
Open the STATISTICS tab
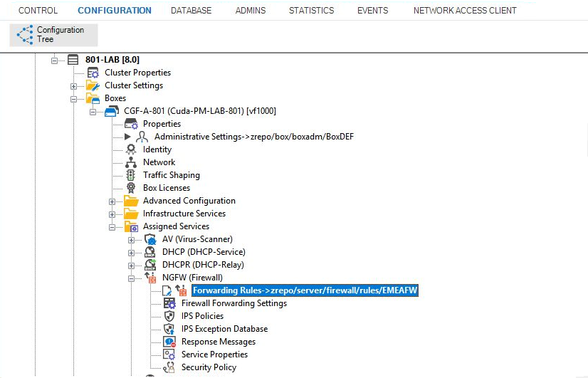(x=311, y=11)
